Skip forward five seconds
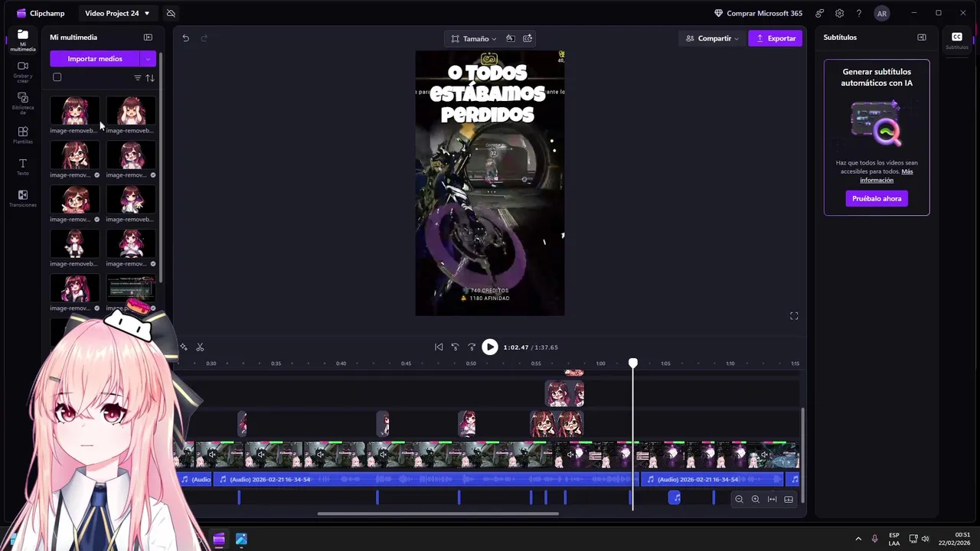The height and width of the screenshot is (551, 980). pos(472,347)
